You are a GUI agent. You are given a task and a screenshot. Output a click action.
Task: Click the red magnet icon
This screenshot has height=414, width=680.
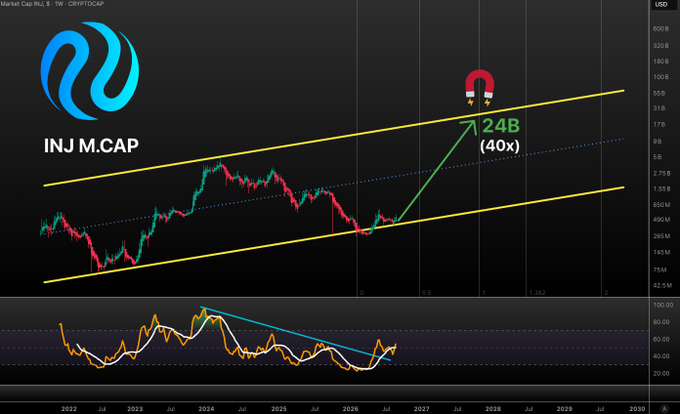pyautogui.click(x=479, y=87)
